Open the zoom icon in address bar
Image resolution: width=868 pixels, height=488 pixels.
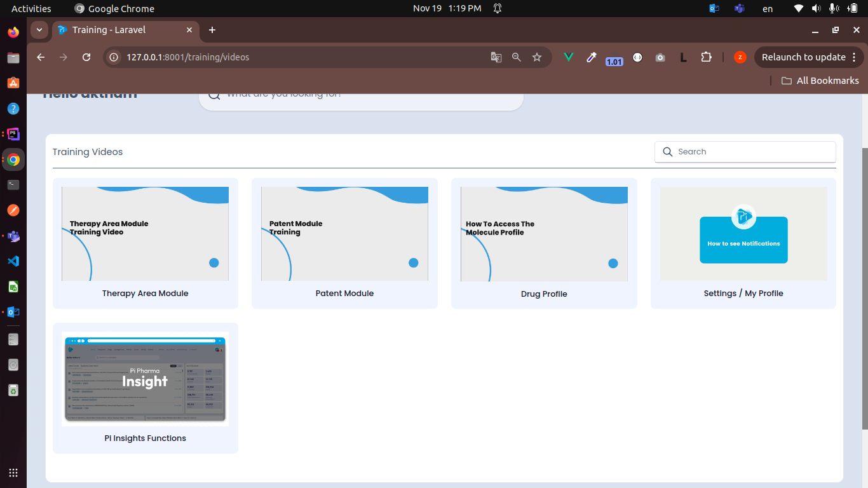click(517, 57)
